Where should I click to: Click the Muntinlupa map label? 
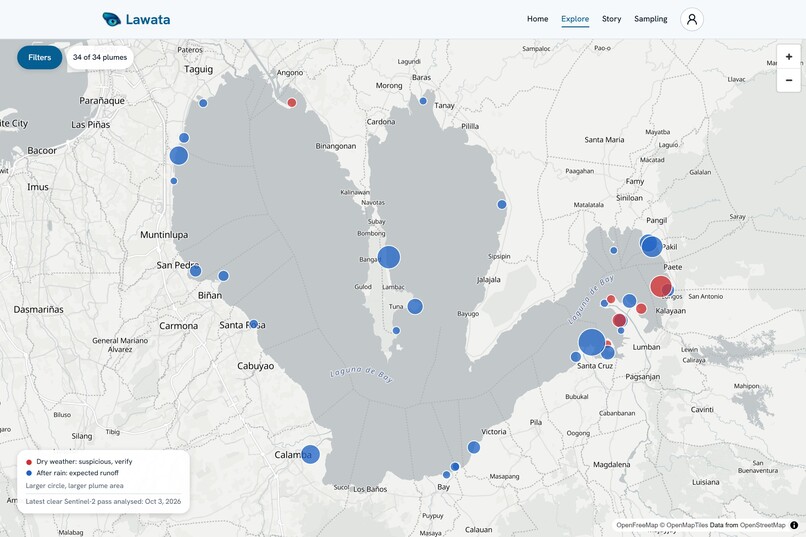[164, 235]
